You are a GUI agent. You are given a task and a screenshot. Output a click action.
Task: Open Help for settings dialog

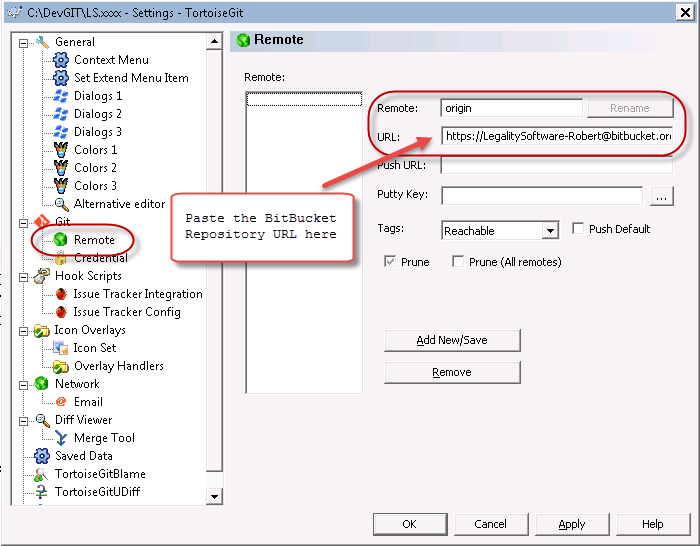(653, 524)
